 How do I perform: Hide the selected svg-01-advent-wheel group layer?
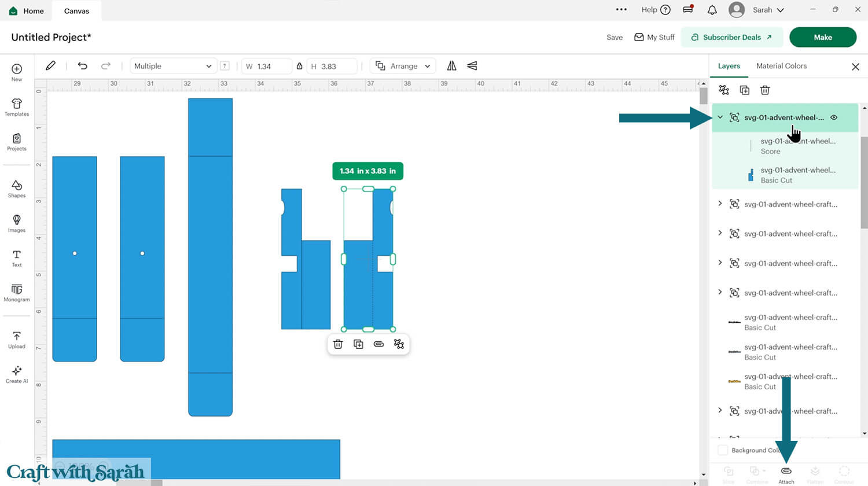pos(834,117)
